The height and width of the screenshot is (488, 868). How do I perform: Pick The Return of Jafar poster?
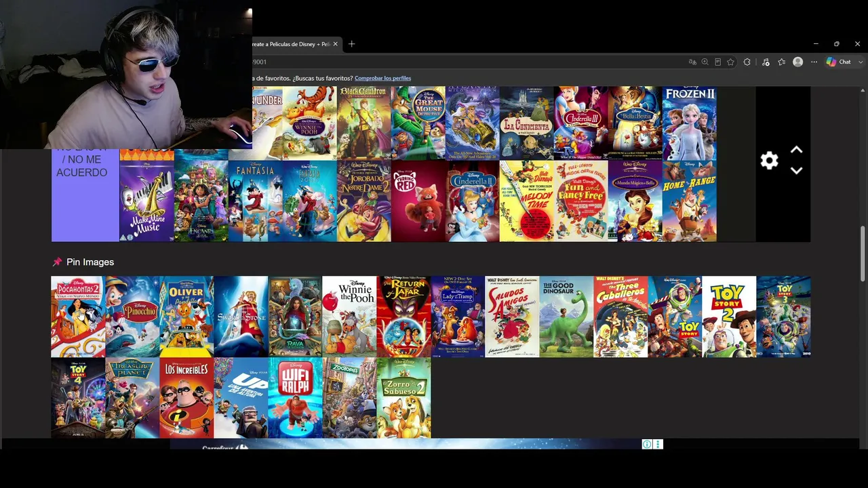point(403,317)
